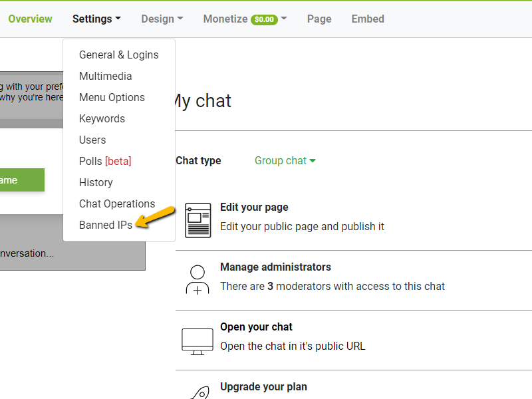The height and width of the screenshot is (399, 532).
Task: Open the Embed tab
Action: 368,19
